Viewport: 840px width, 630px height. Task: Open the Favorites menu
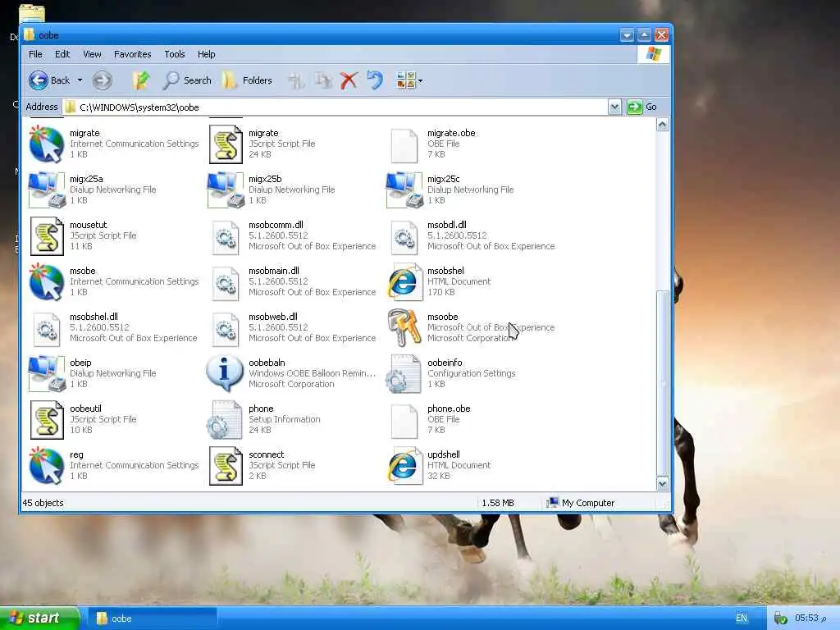(x=132, y=54)
